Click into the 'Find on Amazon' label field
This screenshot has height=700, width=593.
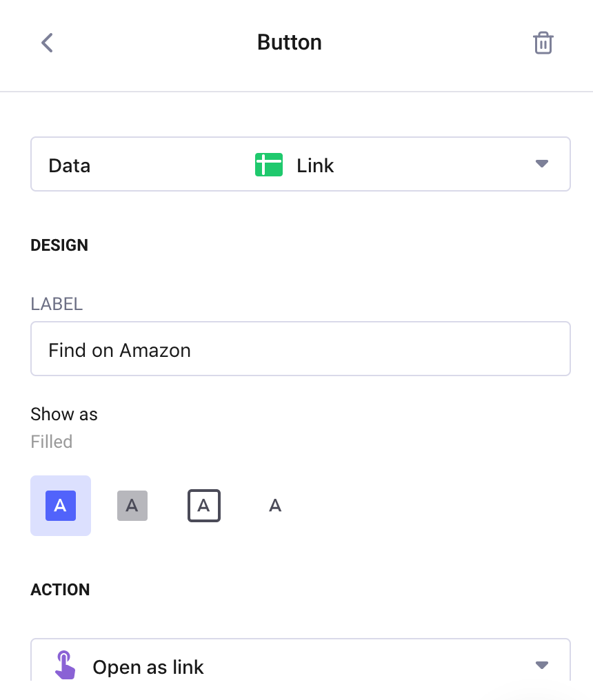[300, 349]
